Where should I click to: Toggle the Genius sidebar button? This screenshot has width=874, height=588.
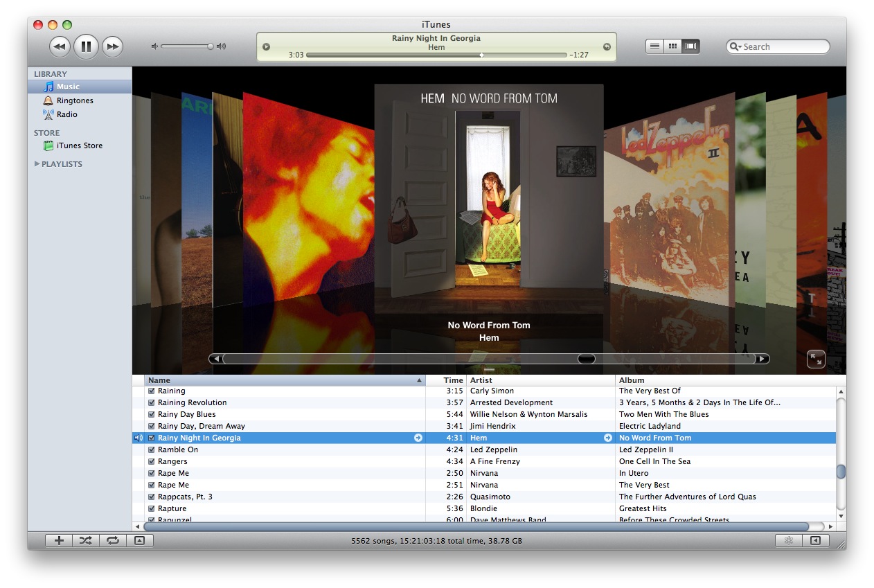(x=815, y=541)
